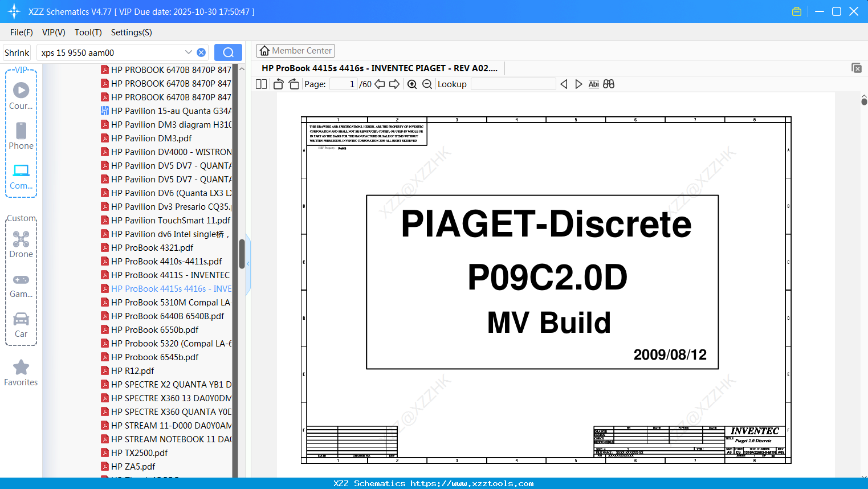Open the Phone sidebar category

(21, 136)
